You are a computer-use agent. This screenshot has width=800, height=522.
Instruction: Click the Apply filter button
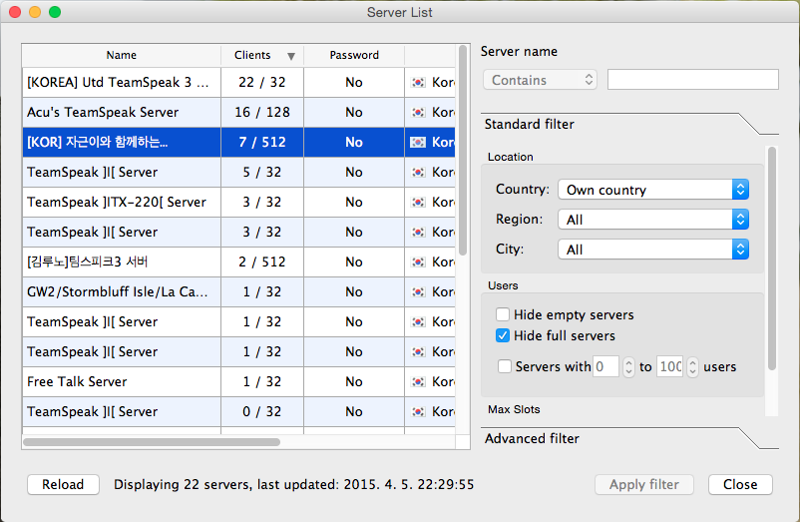pyautogui.click(x=644, y=484)
